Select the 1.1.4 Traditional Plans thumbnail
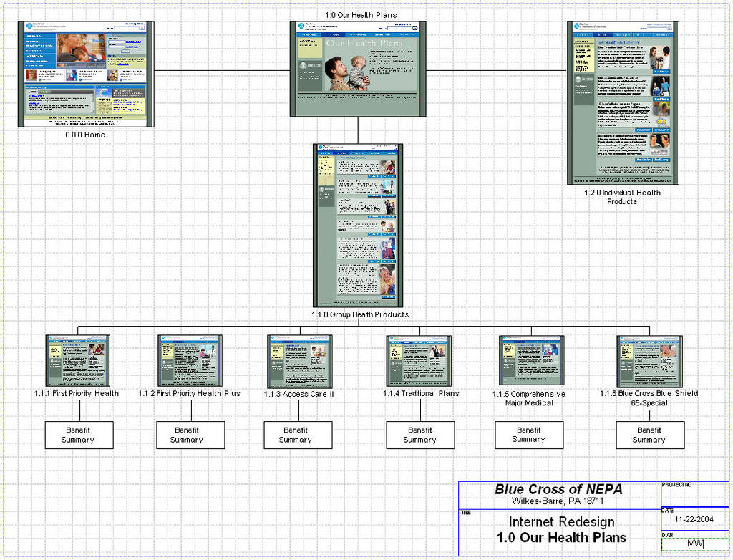This screenshot has height=560, width=733. 419,361
